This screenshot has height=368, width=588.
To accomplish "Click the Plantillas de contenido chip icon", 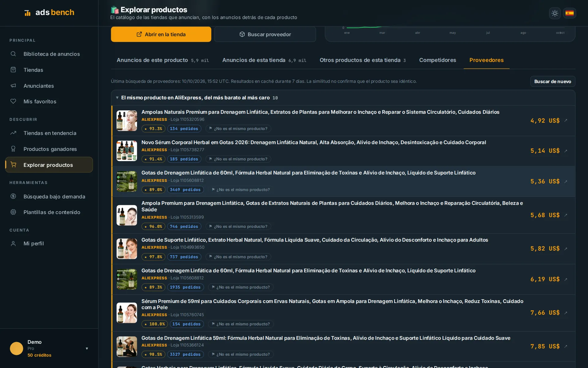I will click(13, 212).
